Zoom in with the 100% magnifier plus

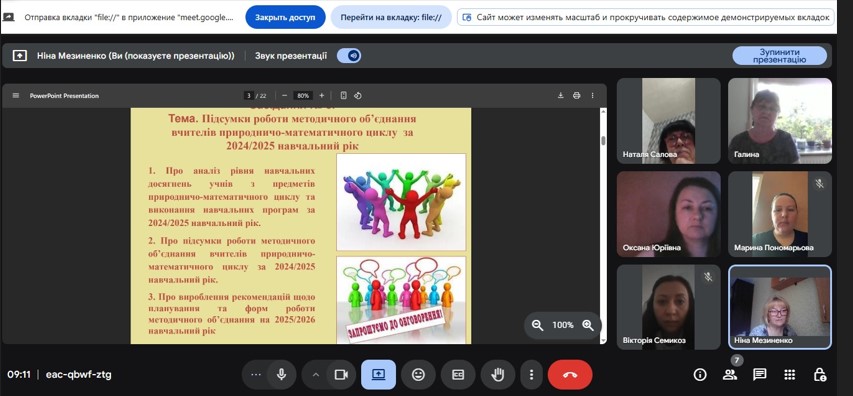tap(588, 325)
